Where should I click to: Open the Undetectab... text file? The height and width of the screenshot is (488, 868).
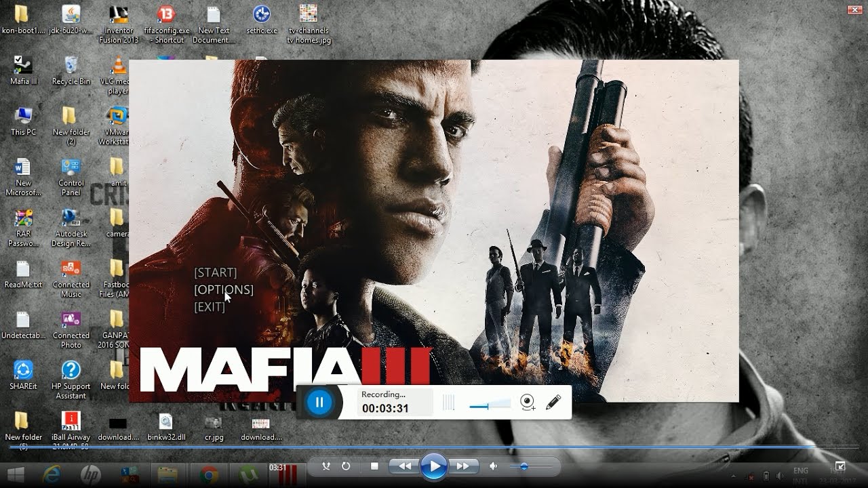(23, 325)
